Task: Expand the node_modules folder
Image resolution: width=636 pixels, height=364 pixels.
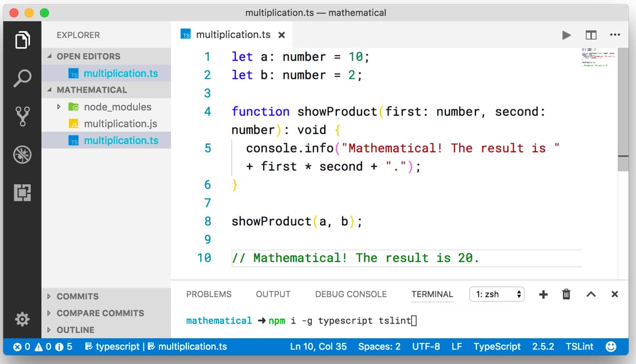Action: tap(59, 107)
